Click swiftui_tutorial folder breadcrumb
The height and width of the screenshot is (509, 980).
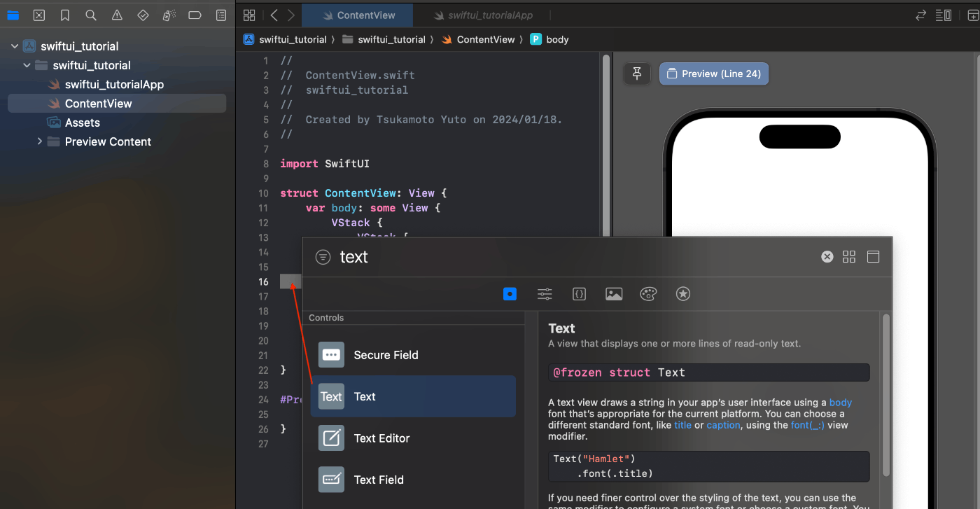[384, 39]
